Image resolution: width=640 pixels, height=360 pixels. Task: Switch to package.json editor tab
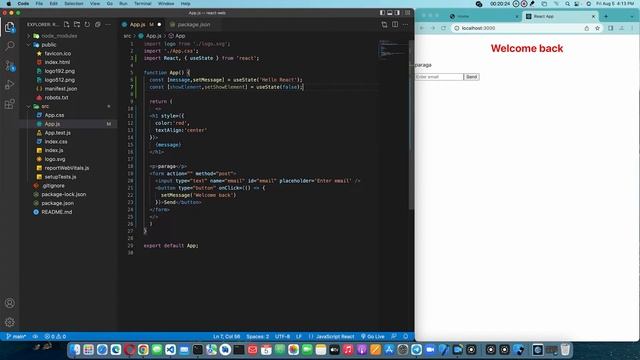[193, 24]
